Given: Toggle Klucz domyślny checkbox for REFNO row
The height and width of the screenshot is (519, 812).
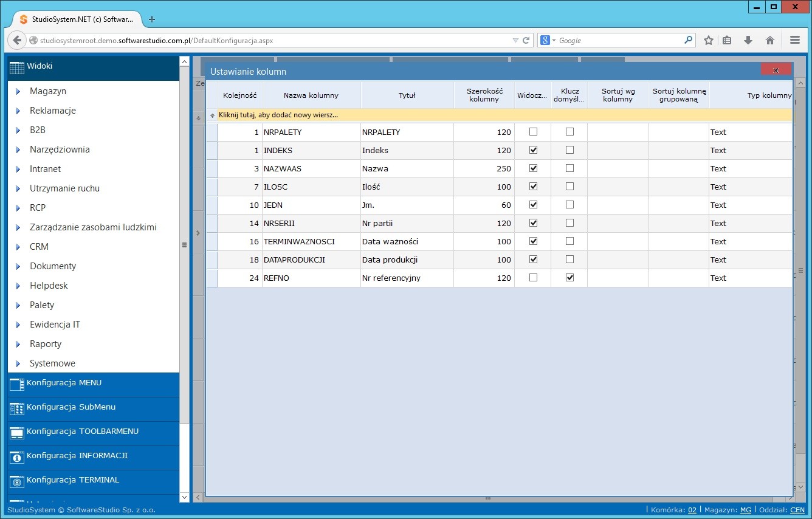Looking at the screenshot, I should coord(569,278).
